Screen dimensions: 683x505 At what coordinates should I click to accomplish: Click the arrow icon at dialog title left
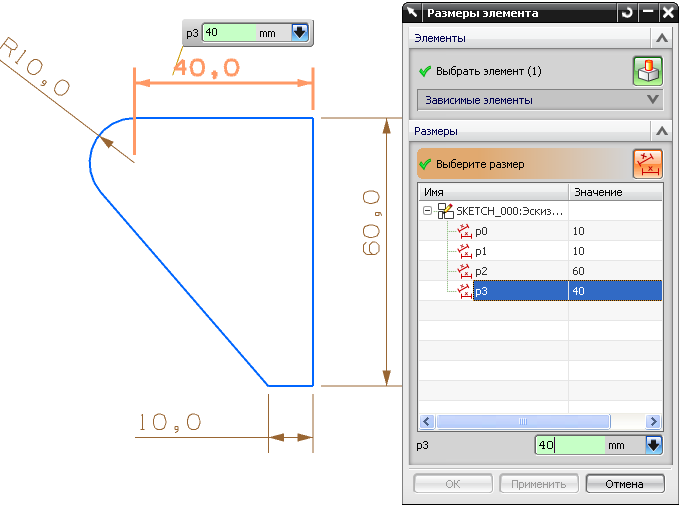coord(412,13)
